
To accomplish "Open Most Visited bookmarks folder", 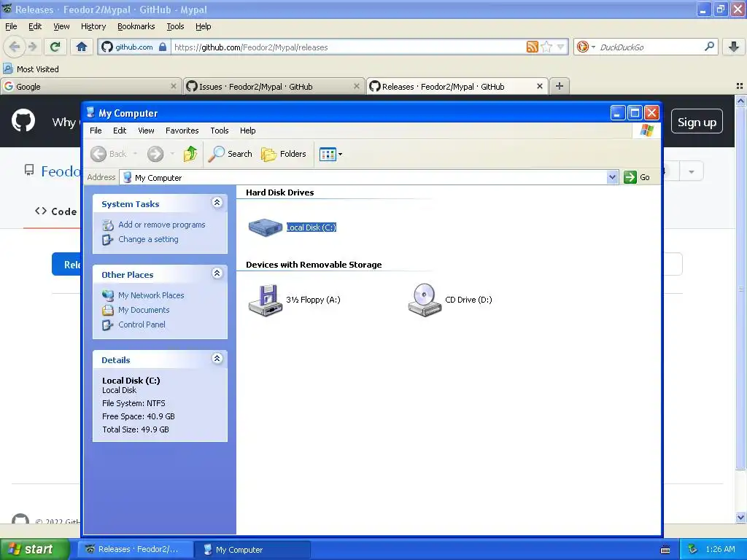I will (31, 69).
